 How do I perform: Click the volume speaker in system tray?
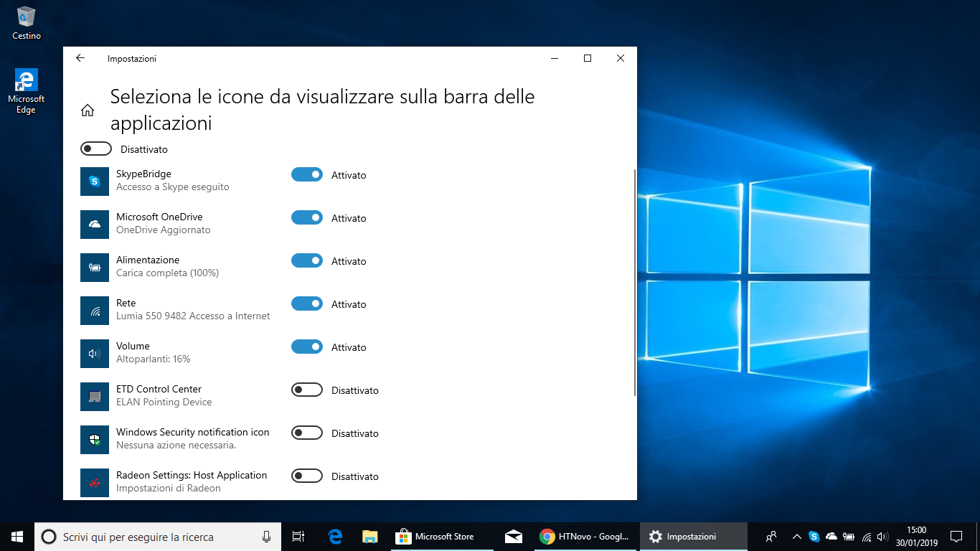(x=883, y=537)
